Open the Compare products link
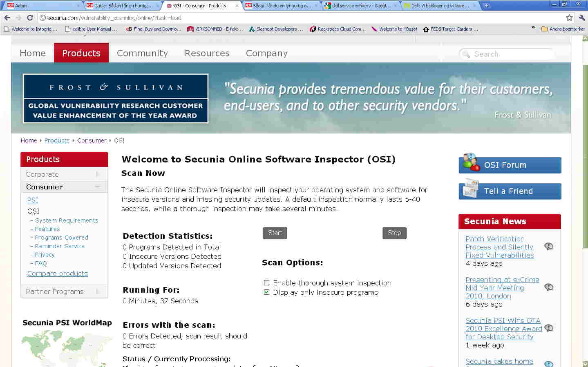 pyautogui.click(x=58, y=274)
